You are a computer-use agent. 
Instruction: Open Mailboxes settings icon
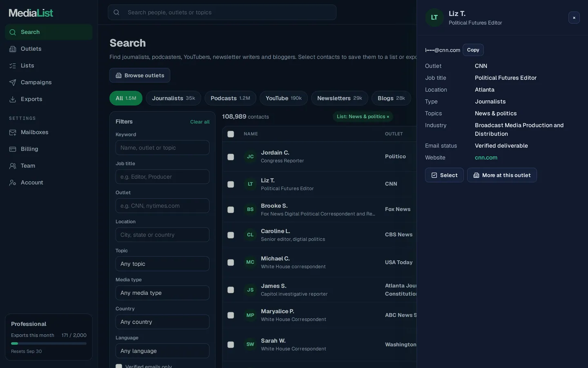[13, 132]
